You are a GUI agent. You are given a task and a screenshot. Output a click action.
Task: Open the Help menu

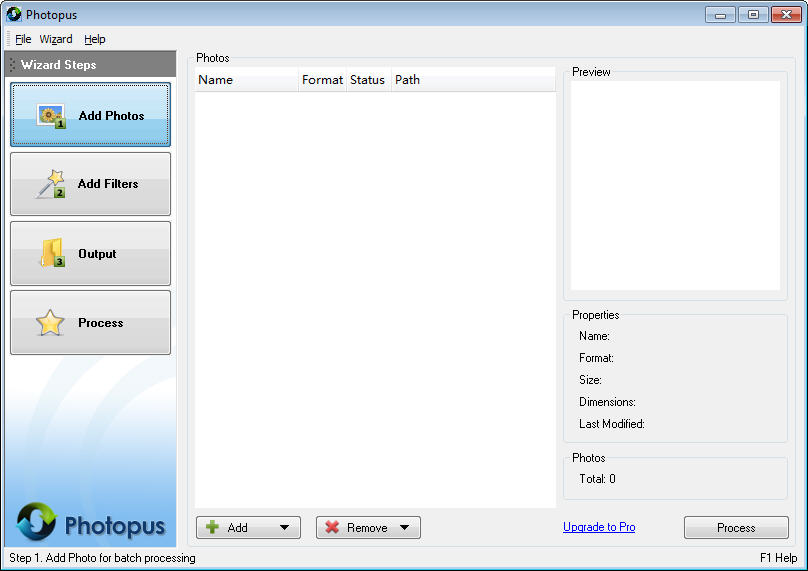click(95, 39)
